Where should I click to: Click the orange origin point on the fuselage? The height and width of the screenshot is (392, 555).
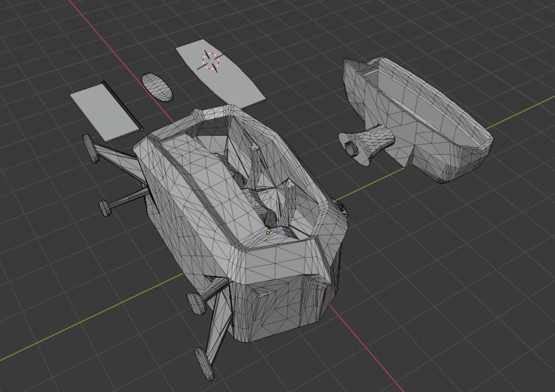(268, 233)
